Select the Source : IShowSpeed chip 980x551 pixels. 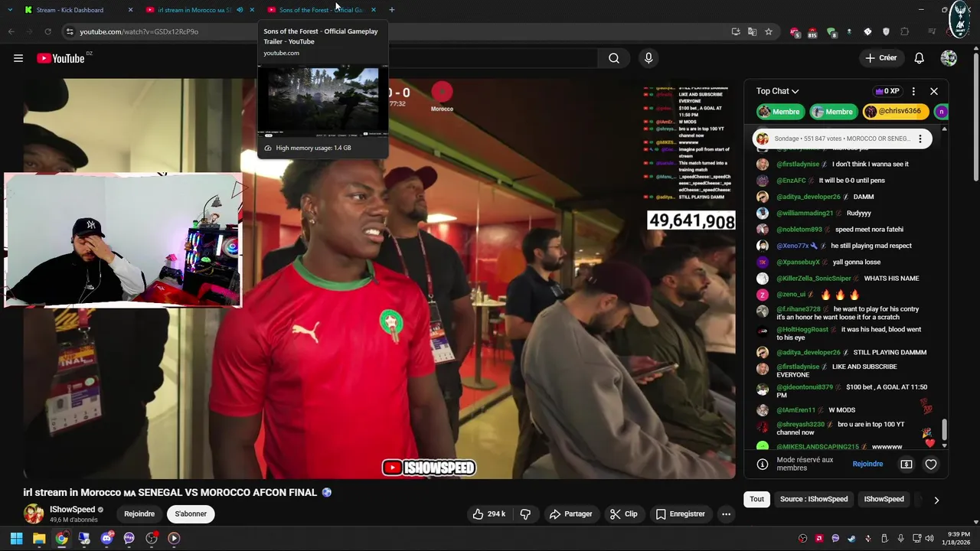[x=814, y=499]
